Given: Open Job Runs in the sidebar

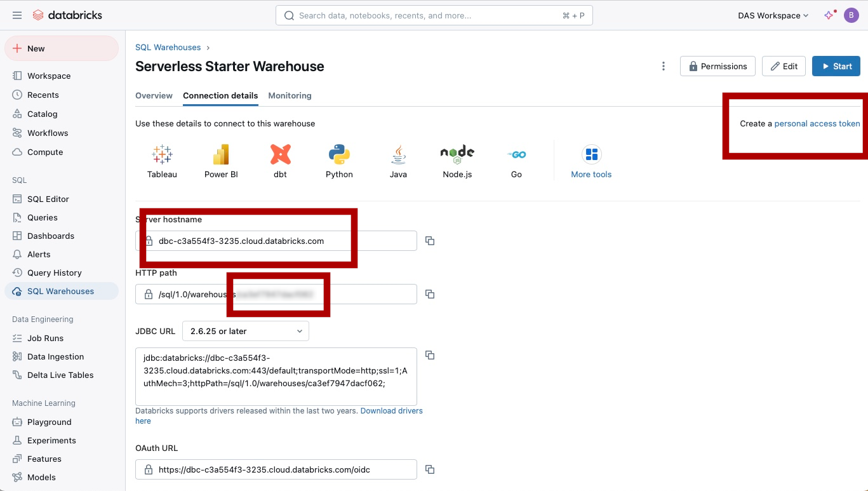Looking at the screenshot, I should pyautogui.click(x=61, y=338).
